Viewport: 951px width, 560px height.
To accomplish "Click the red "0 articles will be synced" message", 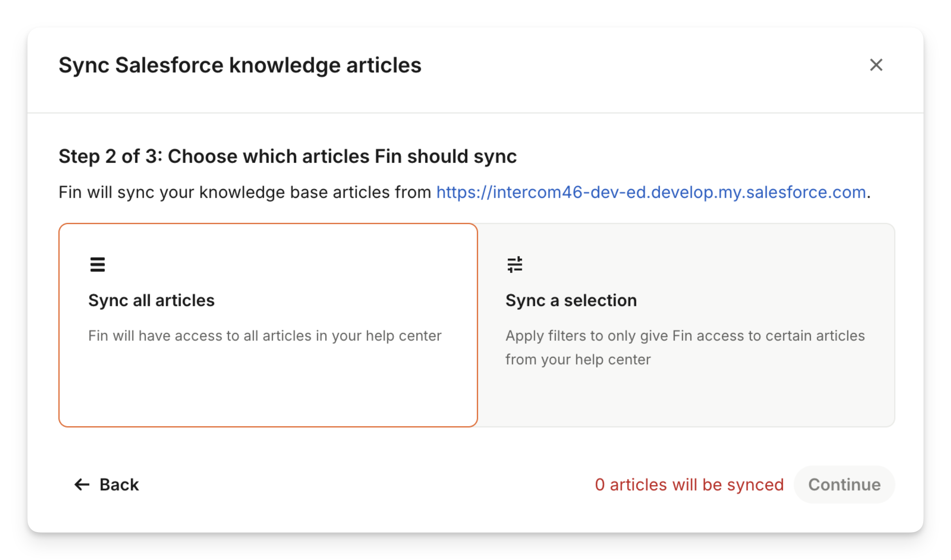I will (x=689, y=485).
